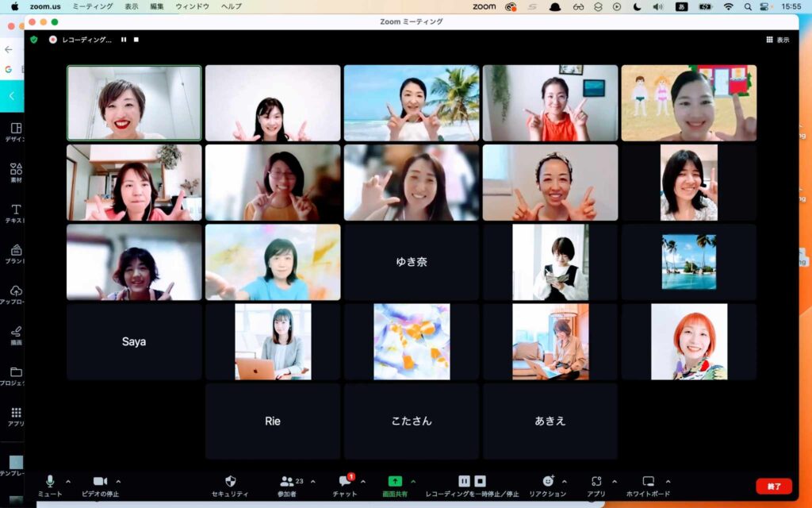
Task: Select the Saya participant tile
Action: tap(134, 341)
